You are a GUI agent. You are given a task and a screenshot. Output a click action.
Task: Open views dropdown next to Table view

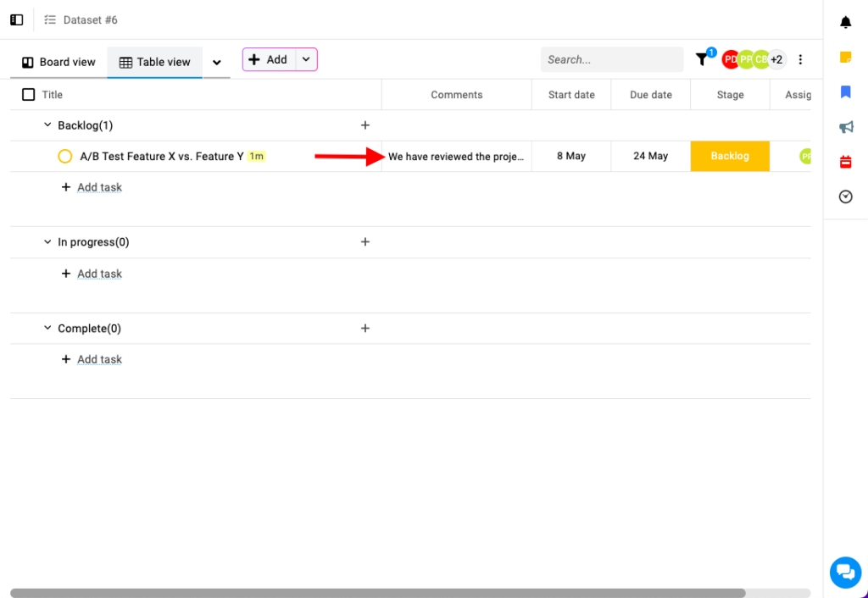217,62
